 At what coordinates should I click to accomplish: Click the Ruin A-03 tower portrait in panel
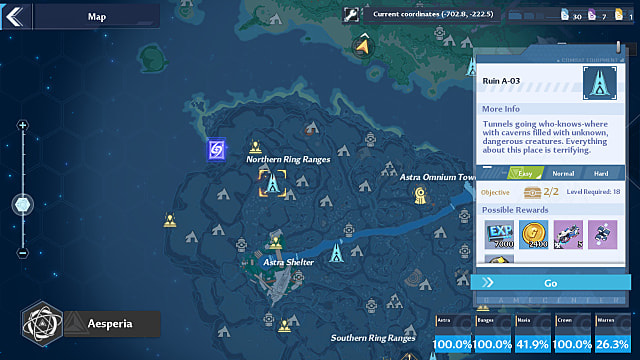pos(600,83)
